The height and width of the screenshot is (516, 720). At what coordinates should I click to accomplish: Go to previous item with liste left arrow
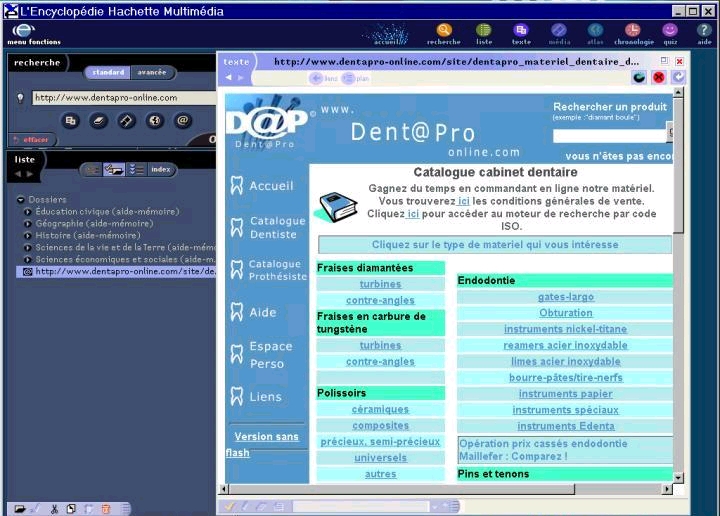18,174
